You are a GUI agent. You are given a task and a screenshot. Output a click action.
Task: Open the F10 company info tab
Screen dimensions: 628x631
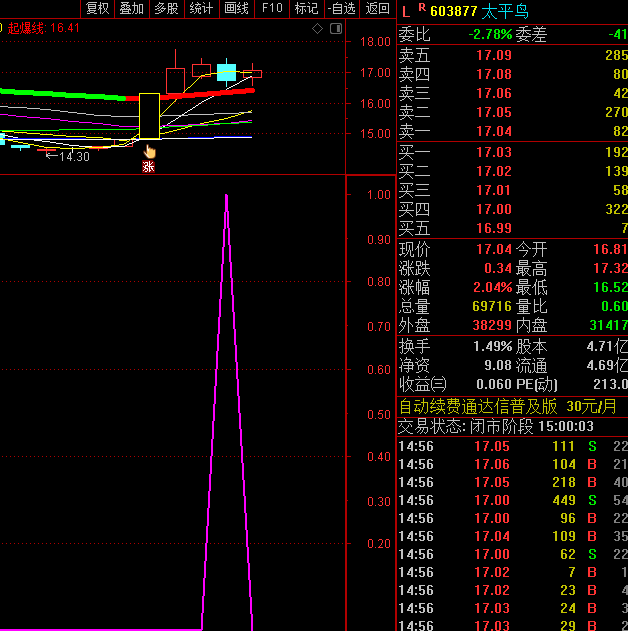click(271, 8)
